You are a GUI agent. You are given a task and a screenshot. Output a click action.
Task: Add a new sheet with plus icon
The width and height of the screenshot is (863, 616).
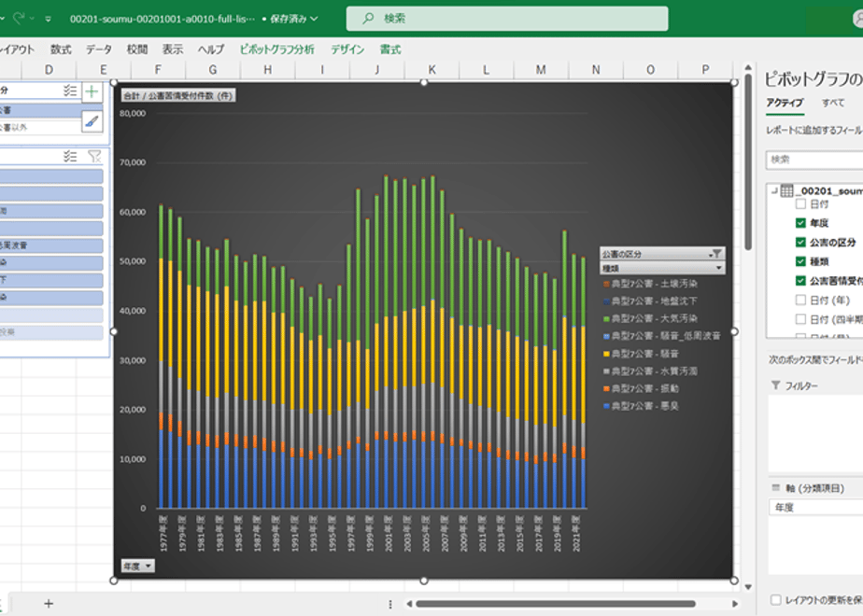(x=49, y=603)
